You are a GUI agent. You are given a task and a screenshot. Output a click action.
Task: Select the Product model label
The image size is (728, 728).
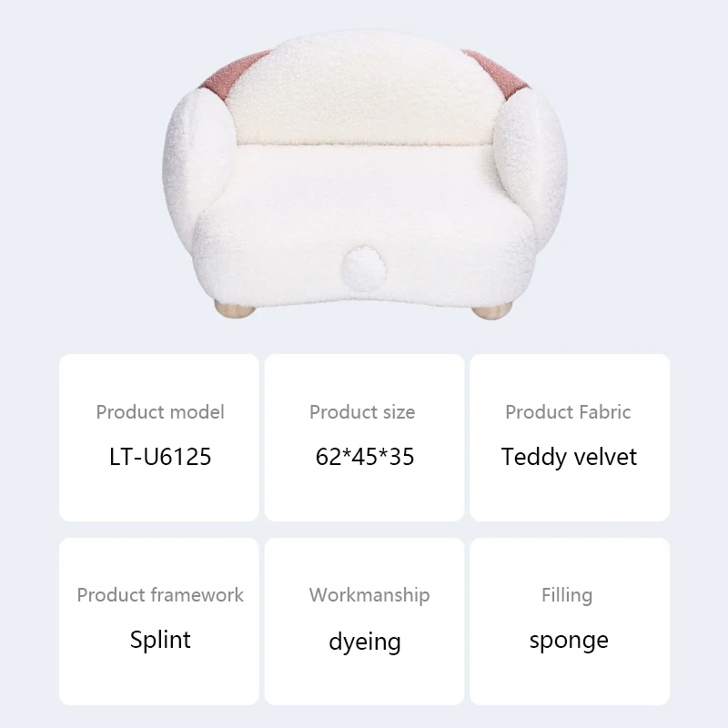[x=160, y=412]
